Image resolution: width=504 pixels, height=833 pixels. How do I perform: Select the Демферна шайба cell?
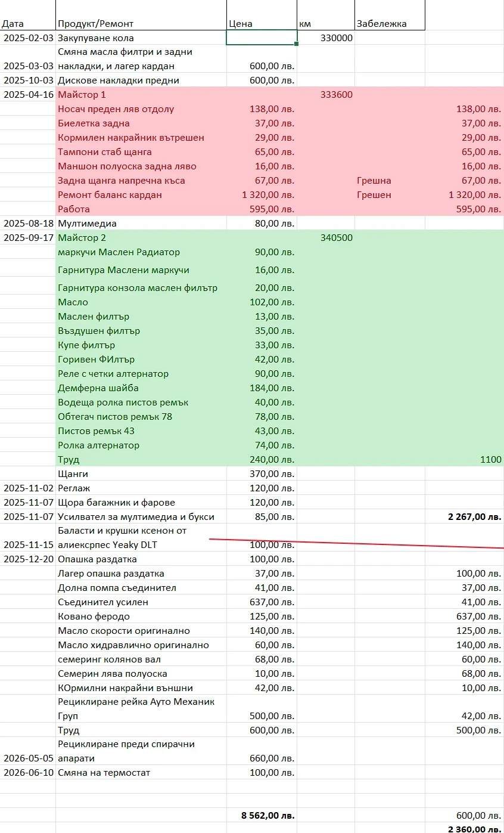(x=141, y=388)
